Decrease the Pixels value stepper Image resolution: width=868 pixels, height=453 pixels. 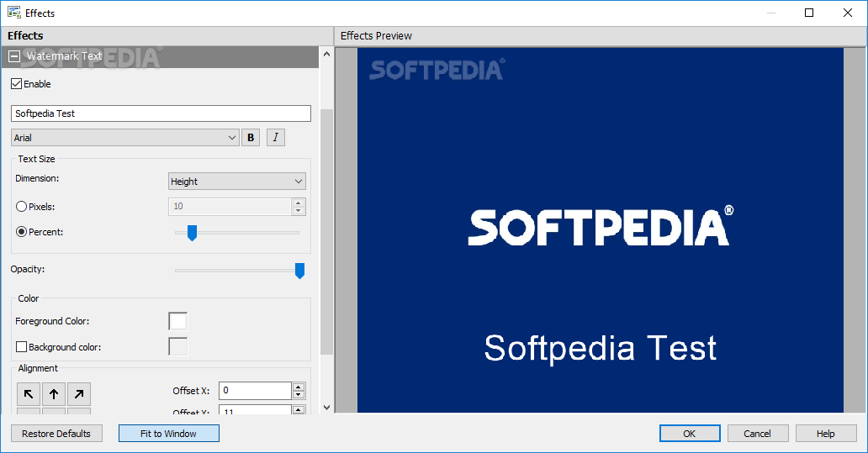point(299,211)
